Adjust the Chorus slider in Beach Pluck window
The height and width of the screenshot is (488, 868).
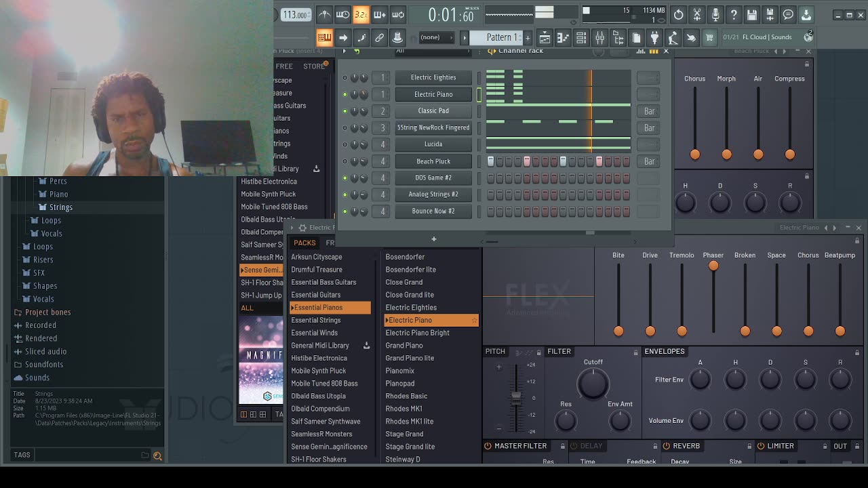[x=694, y=155]
